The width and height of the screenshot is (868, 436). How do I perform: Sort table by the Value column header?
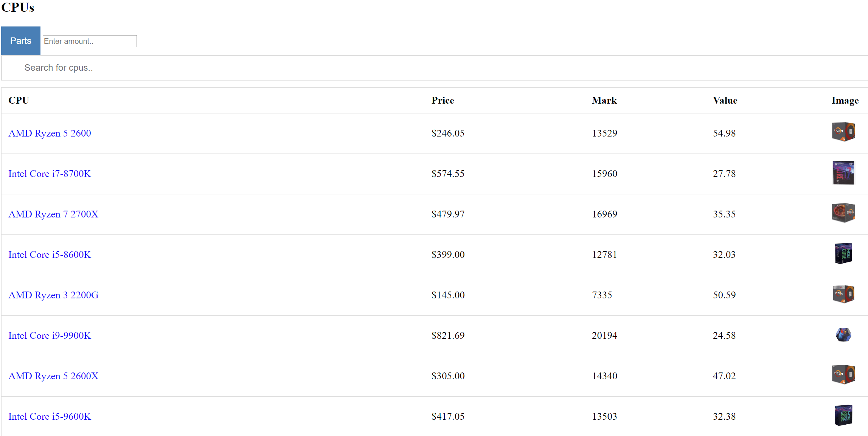(725, 100)
